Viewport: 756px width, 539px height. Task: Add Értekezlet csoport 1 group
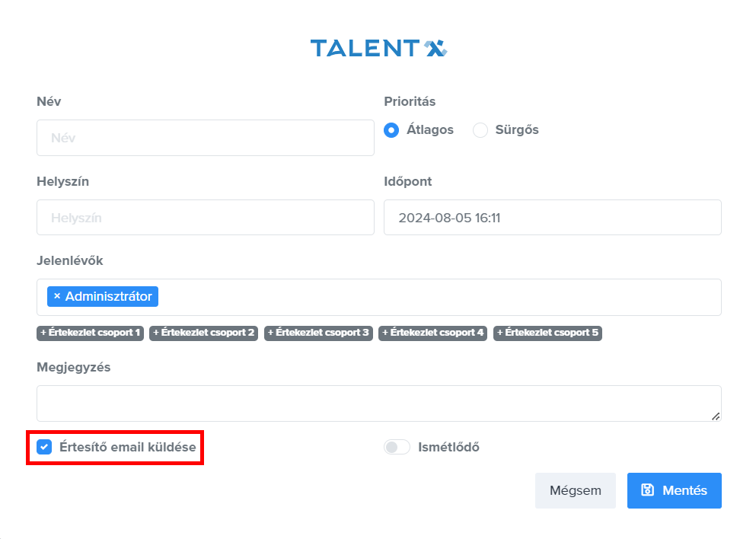[91, 333]
